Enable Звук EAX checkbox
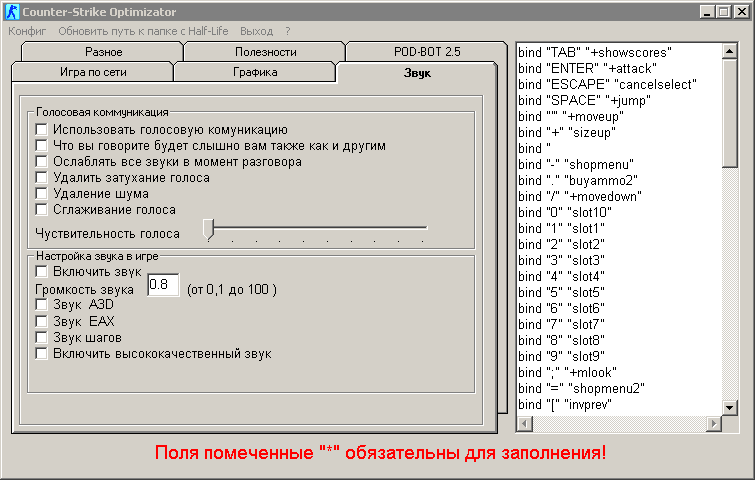 coord(41,321)
